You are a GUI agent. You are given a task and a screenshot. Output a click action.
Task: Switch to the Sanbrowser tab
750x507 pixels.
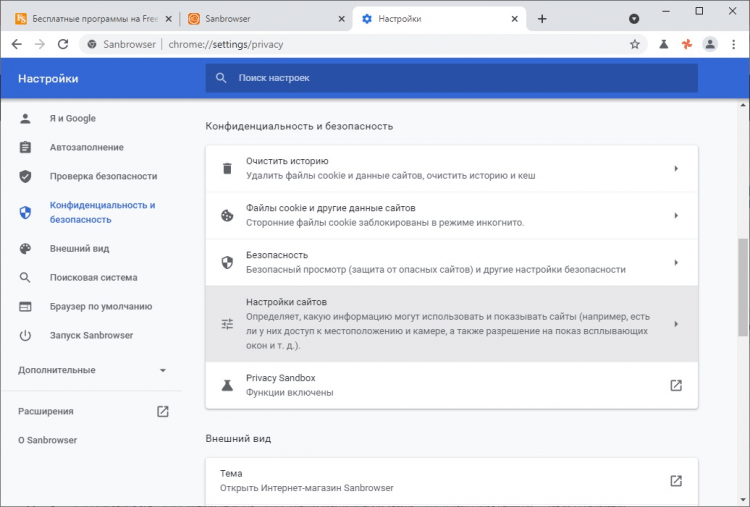tap(265, 19)
